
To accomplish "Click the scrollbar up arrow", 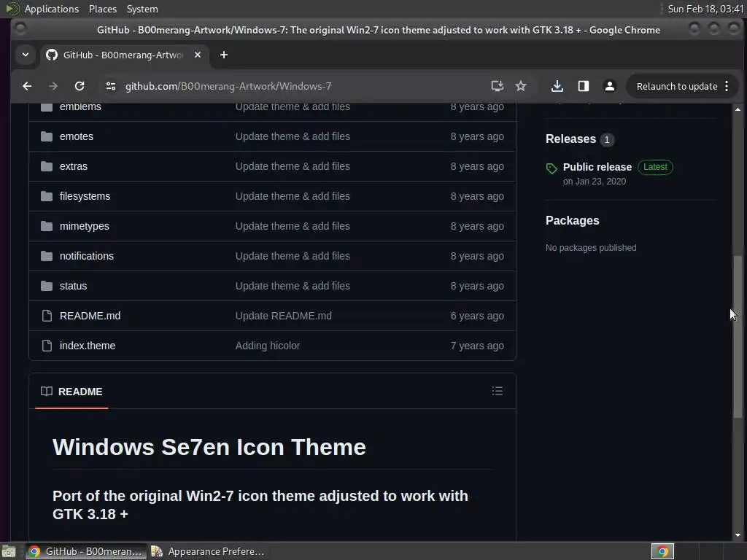I will click(738, 109).
